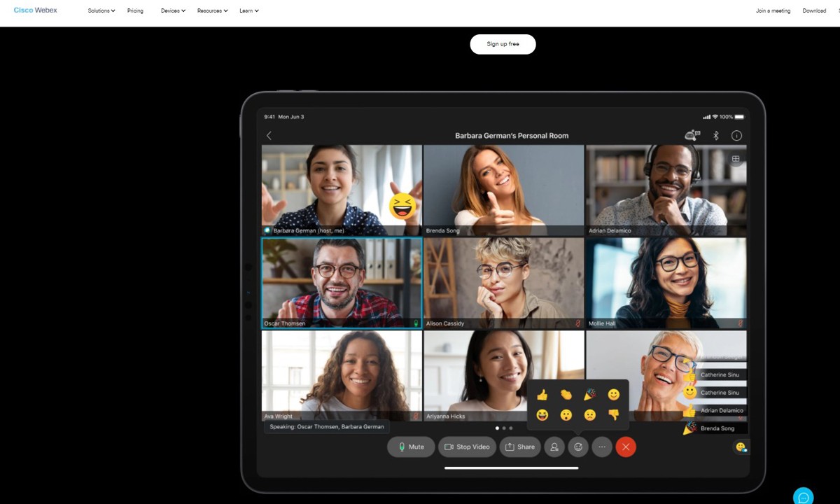This screenshot has height=504, width=840.
Task: Click the red leave meeting button
Action: pyautogui.click(x=626, y=447)
